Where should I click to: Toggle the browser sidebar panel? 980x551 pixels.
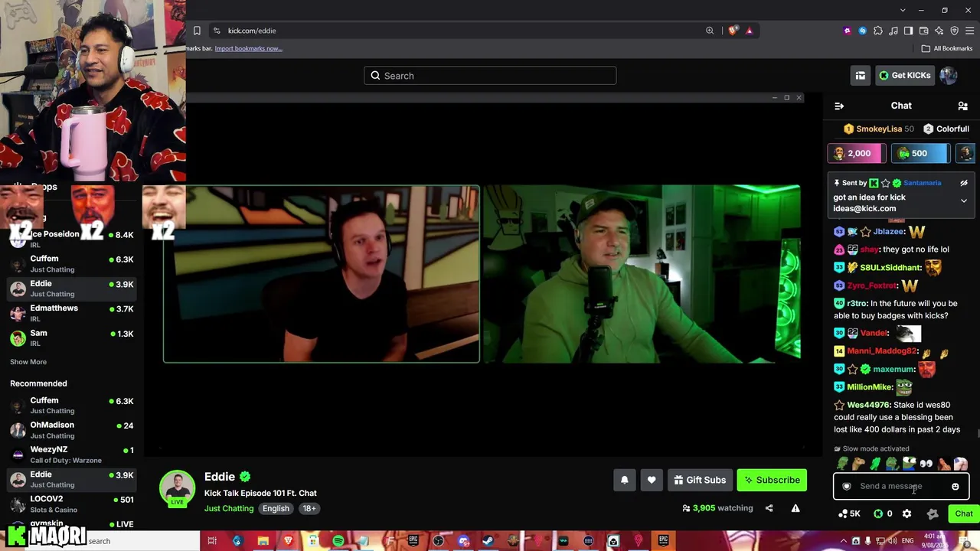pos(908,31)
